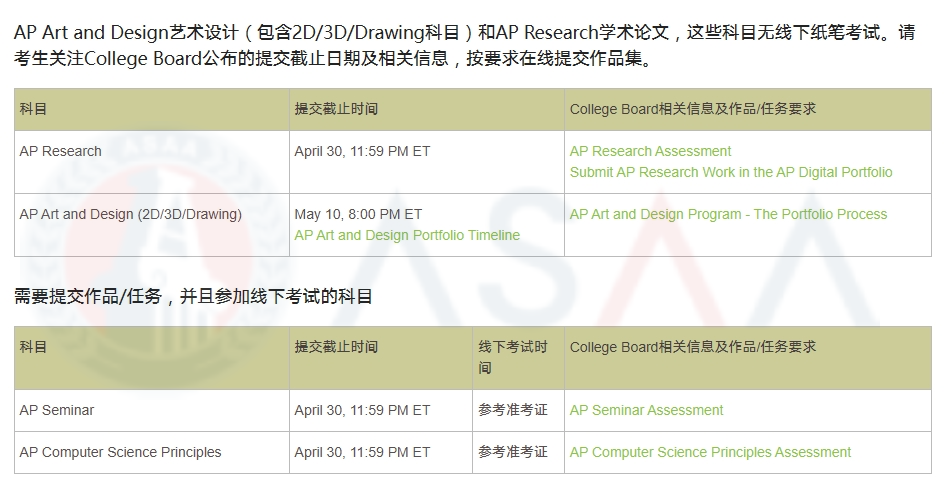
Task: Open the AP Research Assessment link
Action: click(x=650, y=151)
